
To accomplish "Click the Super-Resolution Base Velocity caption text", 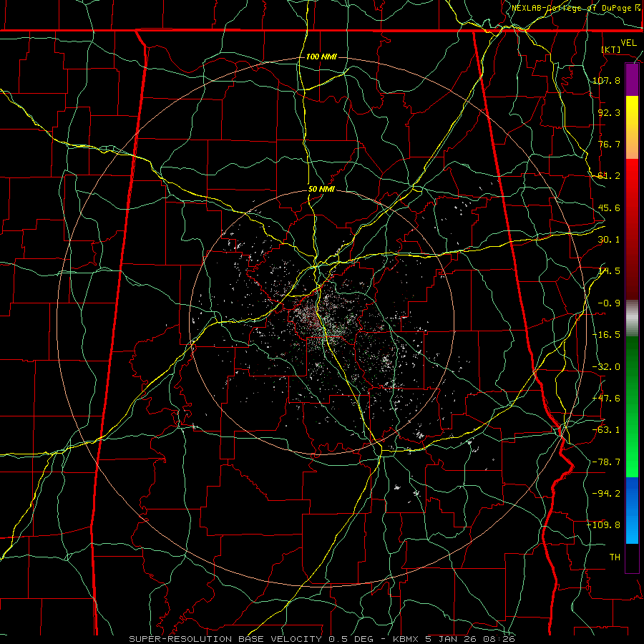I will [321, 639].
